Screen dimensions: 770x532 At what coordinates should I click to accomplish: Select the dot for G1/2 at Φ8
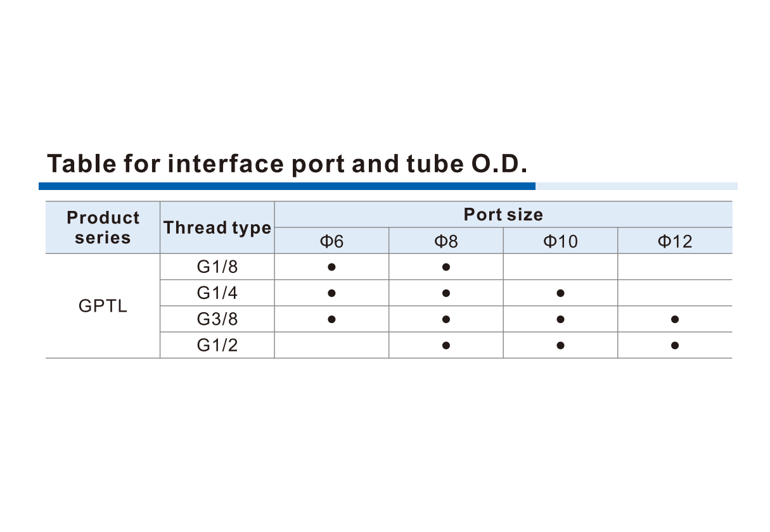click(446, 346)
